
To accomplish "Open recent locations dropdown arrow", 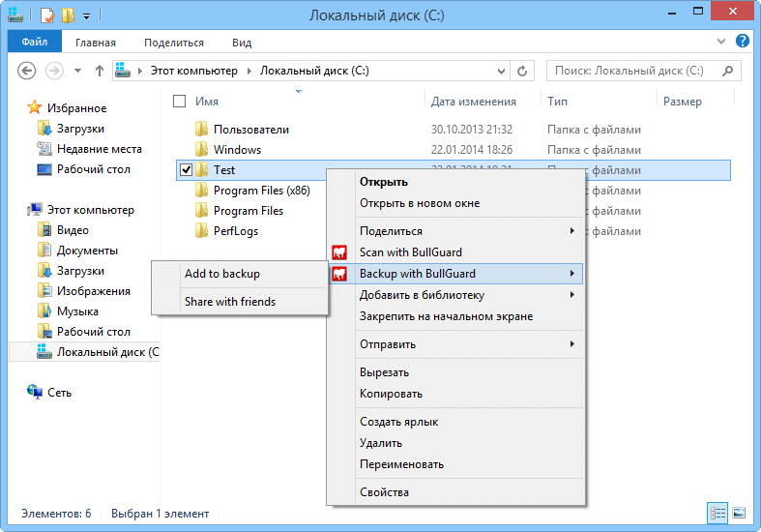I will pyautogui.click(x=77, y=71).
